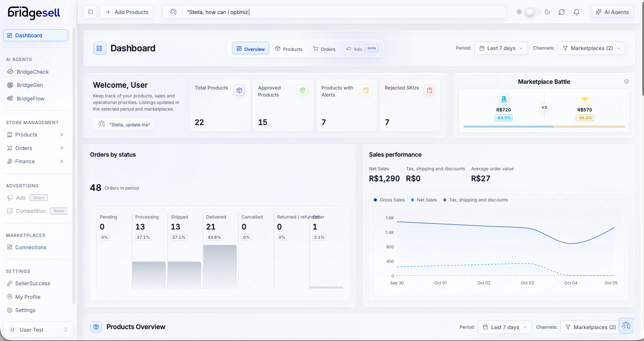
Task: Open the top Marketplaces (2) channels dropdown
Action: [x=591, y=48]
